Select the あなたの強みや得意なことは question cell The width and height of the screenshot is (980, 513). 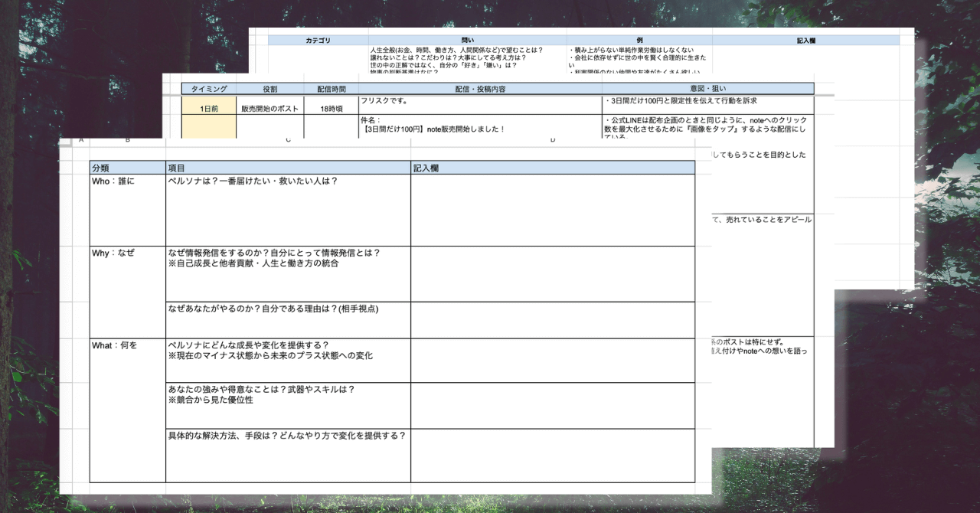click(288, 405)
